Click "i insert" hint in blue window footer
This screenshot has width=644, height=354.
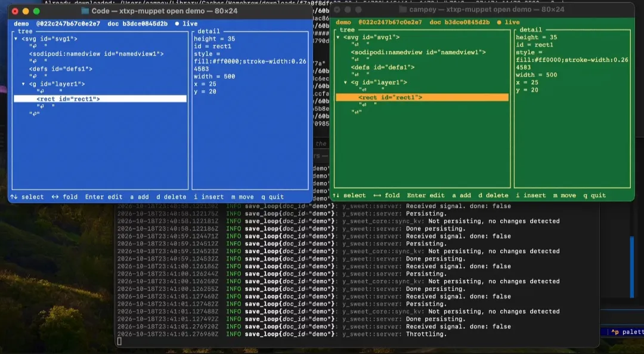tap(209, 197)
